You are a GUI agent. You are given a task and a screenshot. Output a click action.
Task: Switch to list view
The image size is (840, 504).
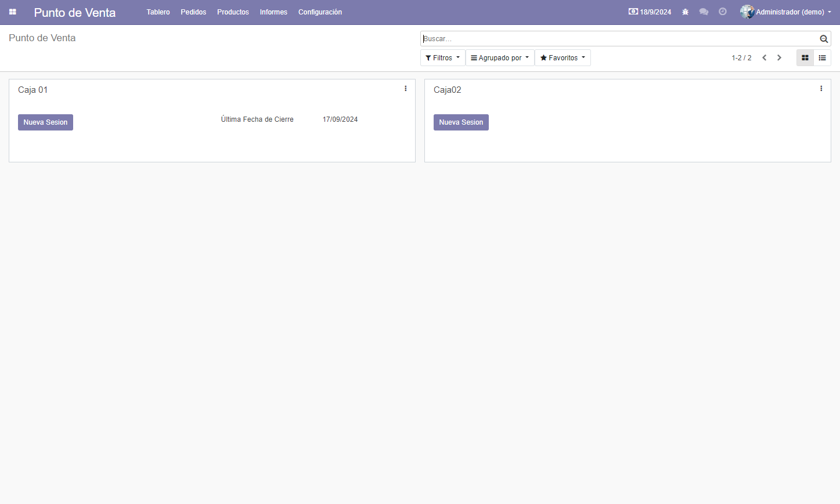tap(822, 57)
